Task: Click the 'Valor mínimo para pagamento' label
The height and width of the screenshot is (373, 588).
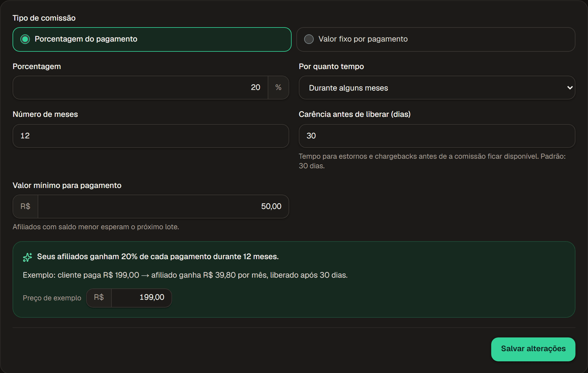Action: point(67,186)
